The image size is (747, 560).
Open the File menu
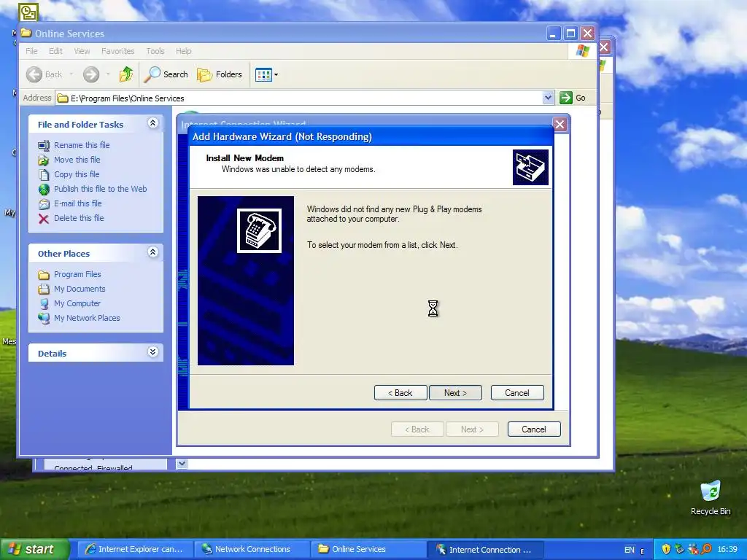(31, 51)
